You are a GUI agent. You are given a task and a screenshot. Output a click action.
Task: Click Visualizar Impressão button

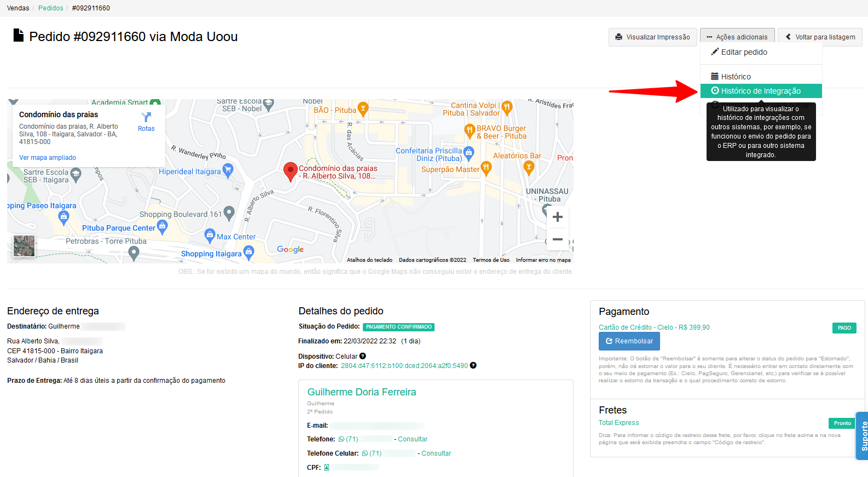(x=653, y=37)
